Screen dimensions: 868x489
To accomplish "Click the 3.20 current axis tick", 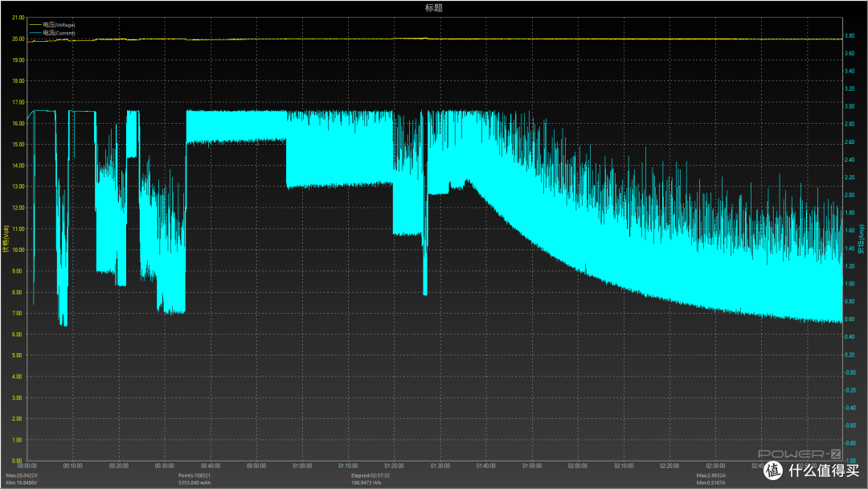I will coord(850,89).
